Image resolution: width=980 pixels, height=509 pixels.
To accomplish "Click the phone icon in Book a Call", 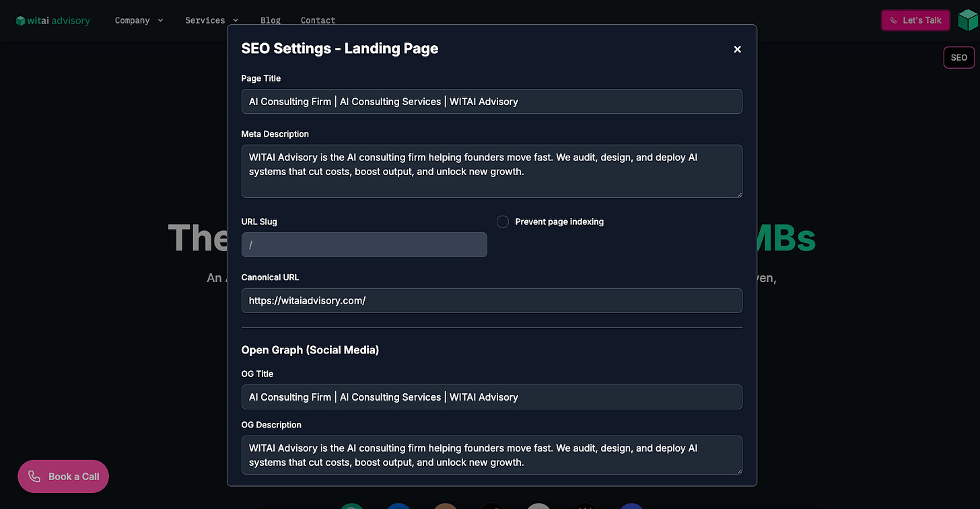I will [x=34, y=477].
